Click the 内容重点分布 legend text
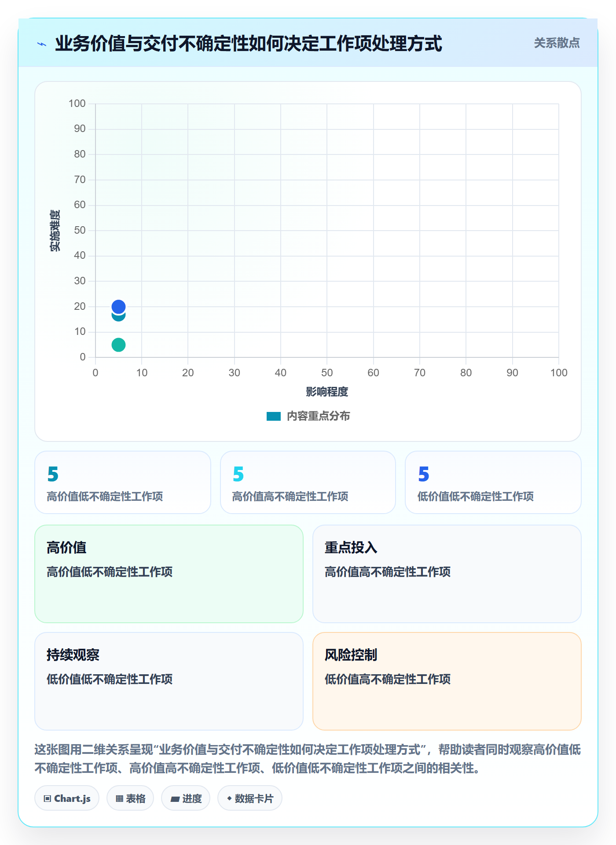 pyautogui.click(x=318, y=416)
